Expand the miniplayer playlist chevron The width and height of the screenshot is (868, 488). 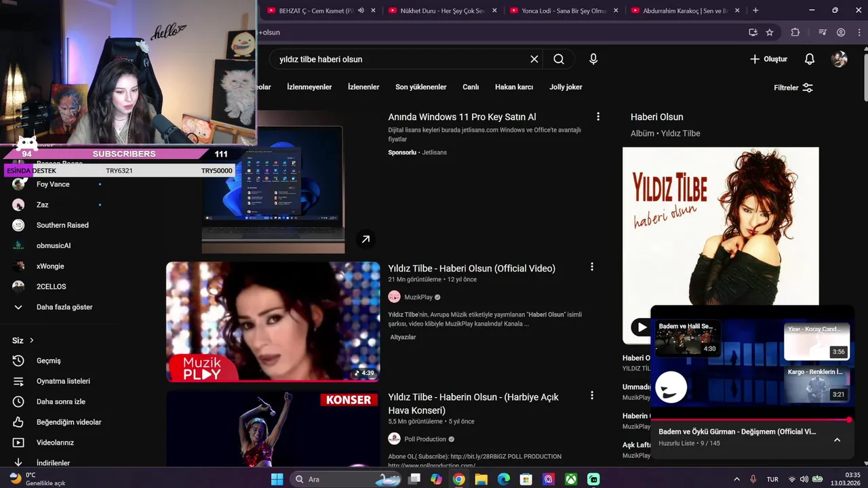(x=837, y=440)
